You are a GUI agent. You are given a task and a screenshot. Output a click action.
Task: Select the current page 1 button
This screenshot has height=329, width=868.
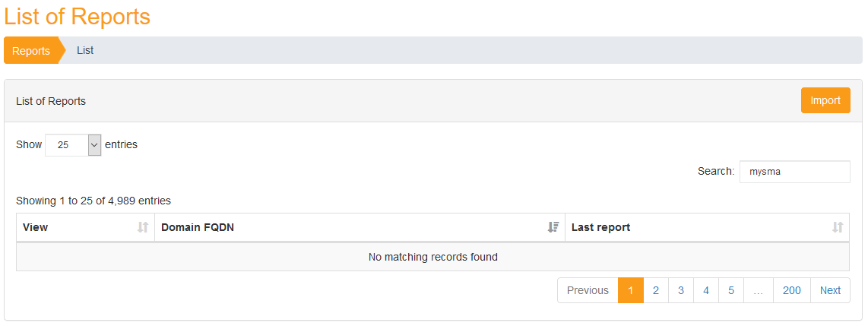[x=631, y=290]
